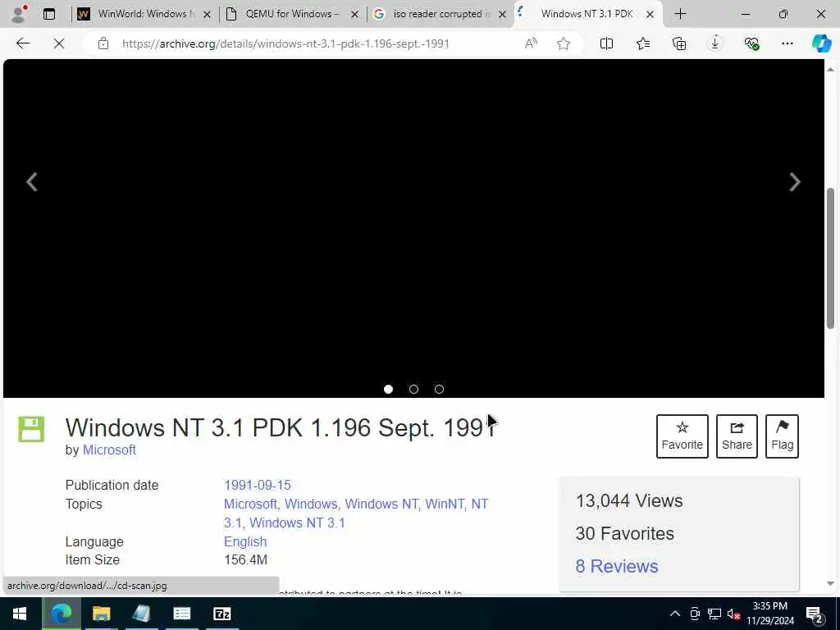Screen dimensions: 840x630
Task: Switch to the iso reader corrupted tab
Action: pos(438,14)
